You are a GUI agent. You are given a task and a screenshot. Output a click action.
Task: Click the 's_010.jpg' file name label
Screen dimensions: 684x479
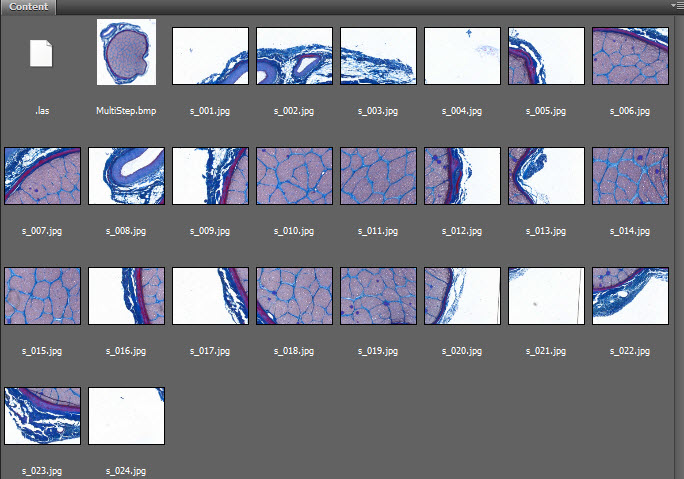[x=294, y=231]
